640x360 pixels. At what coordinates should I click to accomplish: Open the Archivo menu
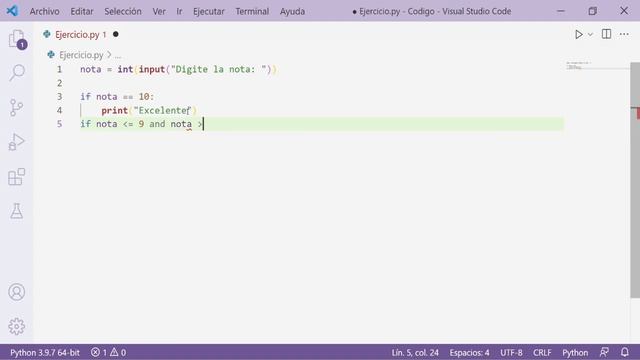44,11
